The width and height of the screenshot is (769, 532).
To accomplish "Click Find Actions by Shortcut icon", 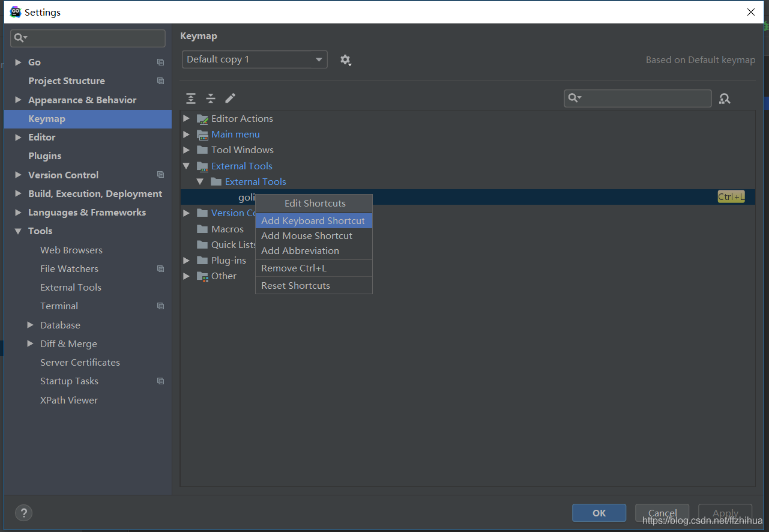I will click(725, 98).
